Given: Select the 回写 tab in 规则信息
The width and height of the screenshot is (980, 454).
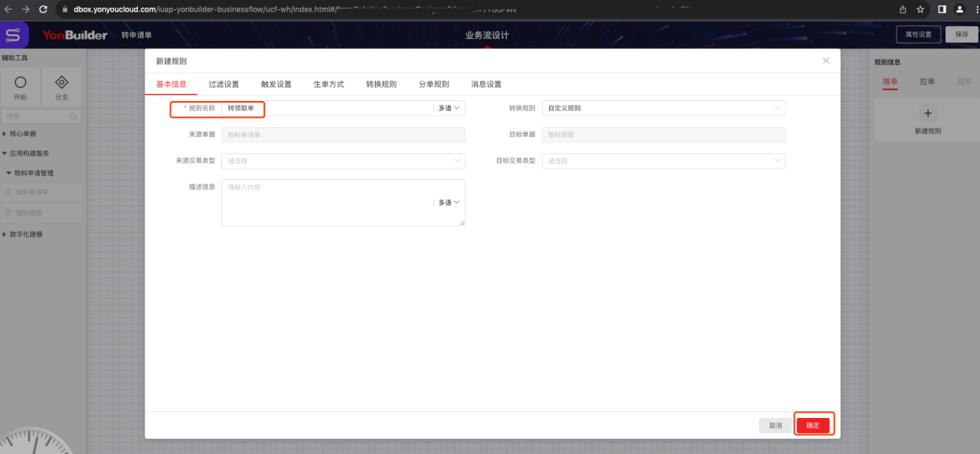Looking at the screenshot, I should pyautogui.click(x=965, y=82).
